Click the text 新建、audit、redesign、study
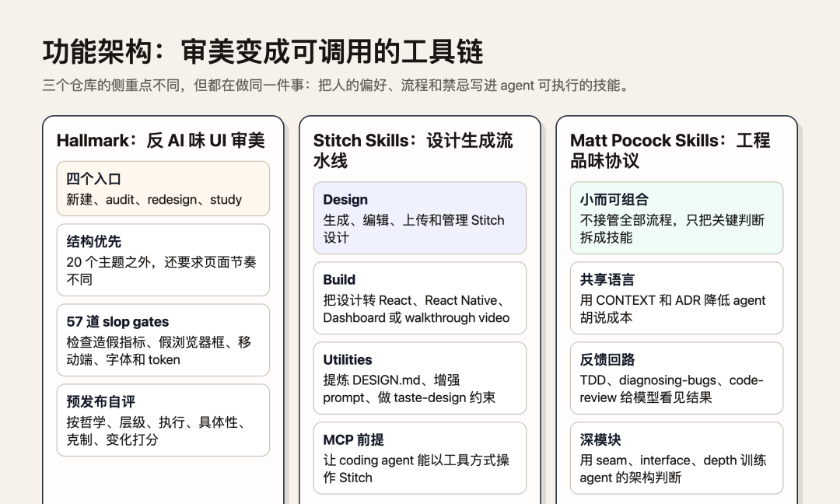 [x=154, y=200]
